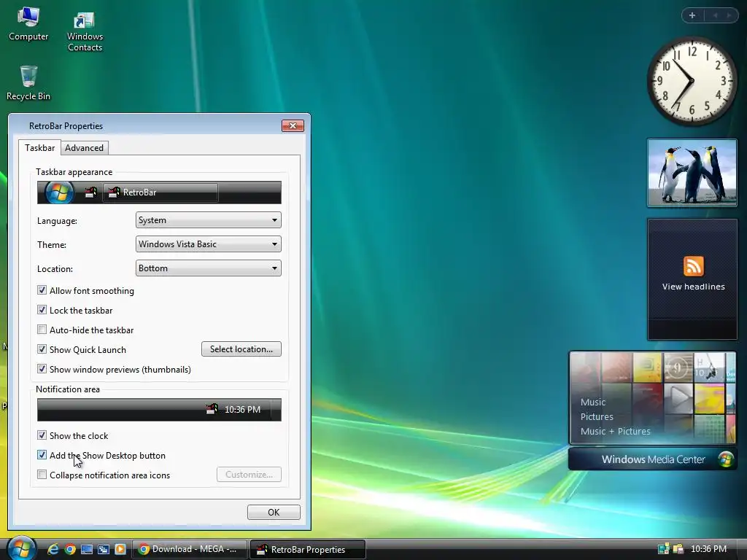The image size is (747, 560).
Task: Click RetroBar icon in Notification area preview
Action: 212,409
